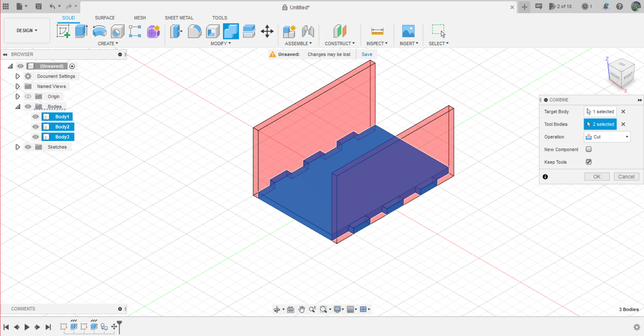This screenshot has height=336, width=644.
Task: Enable the New Component checkbox
Action: point(588,149)
